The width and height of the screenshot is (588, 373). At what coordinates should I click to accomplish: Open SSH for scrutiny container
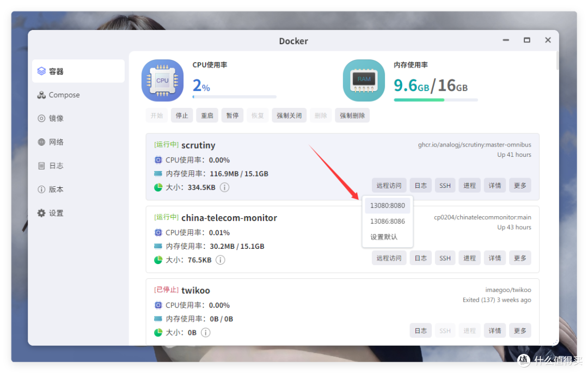[445, 186]
